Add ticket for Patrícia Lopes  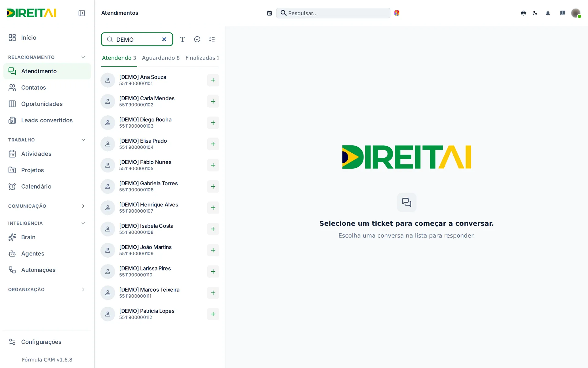(213, 314)
